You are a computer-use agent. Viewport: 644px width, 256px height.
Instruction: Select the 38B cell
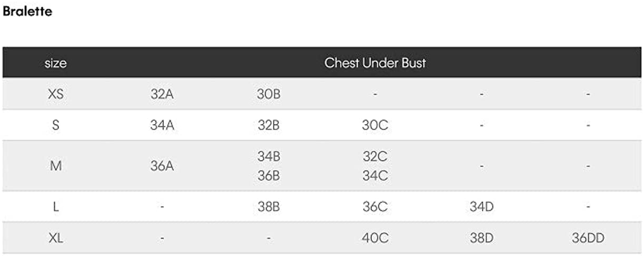click(268, 207)
